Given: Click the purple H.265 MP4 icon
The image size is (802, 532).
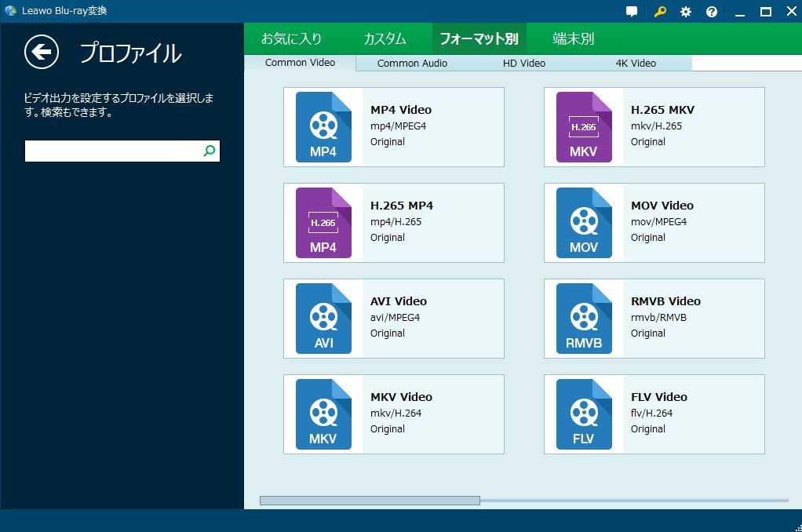Looking at the screenshot, I should [323, 223].
